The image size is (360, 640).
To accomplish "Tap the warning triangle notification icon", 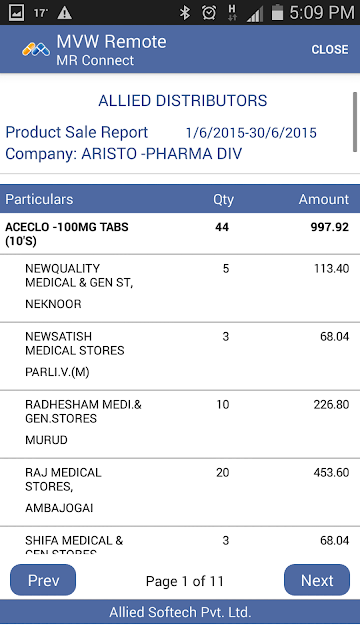I will [x=64, y=13].
